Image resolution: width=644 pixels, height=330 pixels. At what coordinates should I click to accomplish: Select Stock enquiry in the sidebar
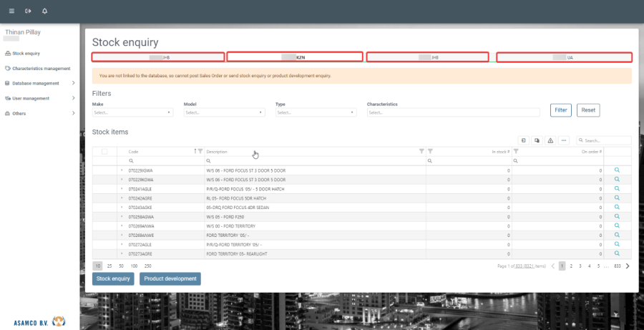[x=26, y=53]
